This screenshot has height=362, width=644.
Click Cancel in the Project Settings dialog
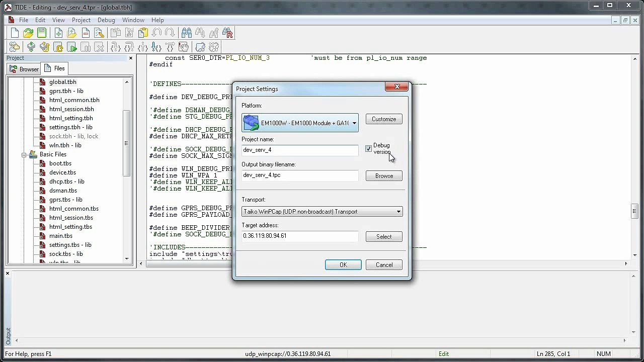(384, 265)
